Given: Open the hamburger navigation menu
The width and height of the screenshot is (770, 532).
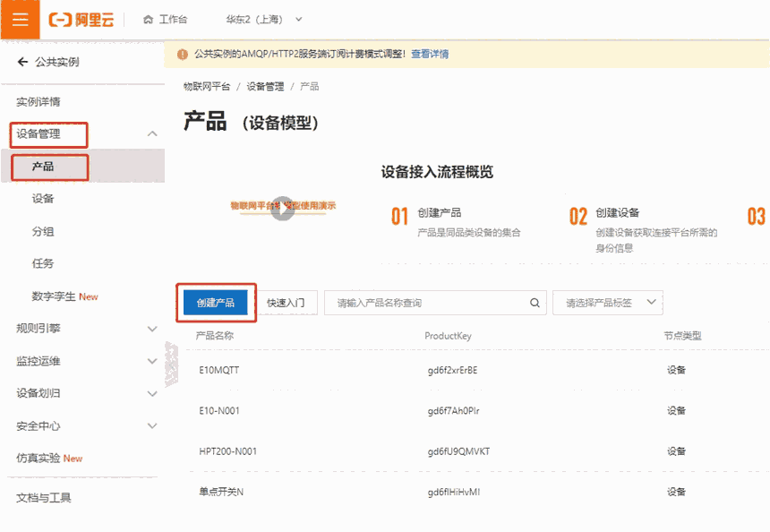Looking at the screenshot, I should click(20, 20).
